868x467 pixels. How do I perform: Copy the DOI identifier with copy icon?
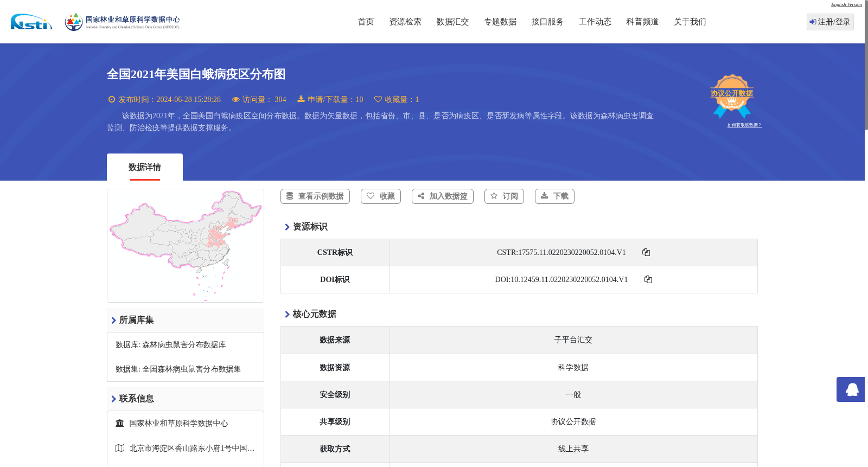point(648,279)
